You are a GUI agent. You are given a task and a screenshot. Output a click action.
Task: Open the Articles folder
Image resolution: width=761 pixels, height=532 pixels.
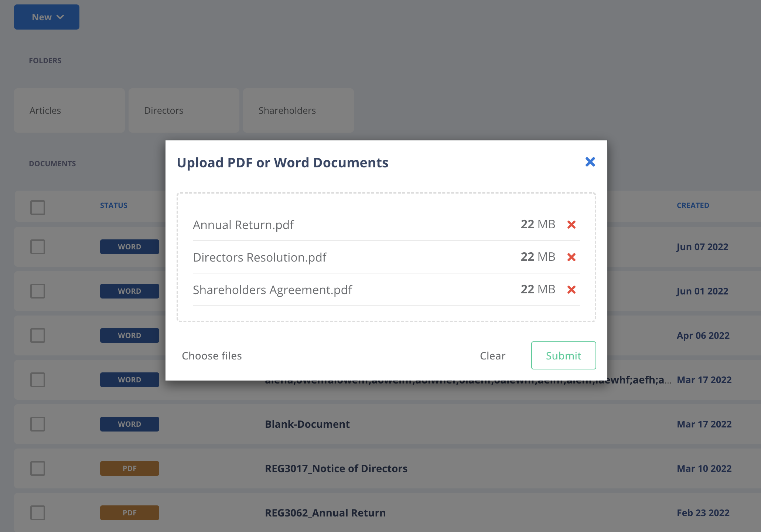69,110
